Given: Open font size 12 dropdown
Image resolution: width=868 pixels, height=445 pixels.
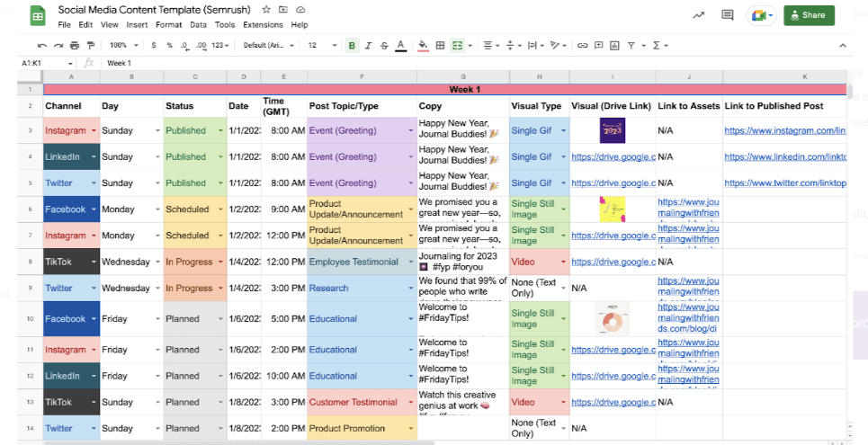Looking at the screenshot, I should 322,45.
